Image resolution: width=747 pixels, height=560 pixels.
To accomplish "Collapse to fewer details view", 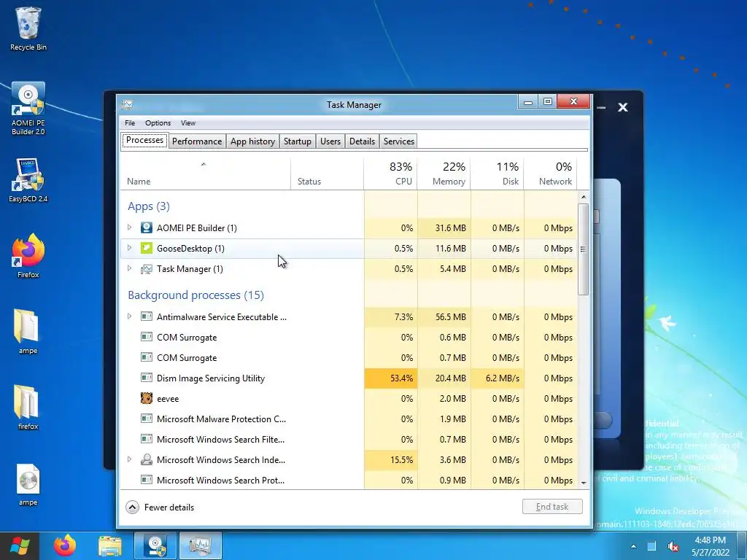I will [160, 507].
